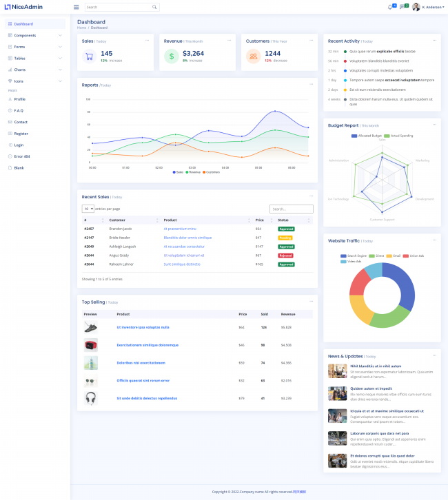Click the search magnifier icon in header
Screen dimensions: 448x500
(154, 7)
